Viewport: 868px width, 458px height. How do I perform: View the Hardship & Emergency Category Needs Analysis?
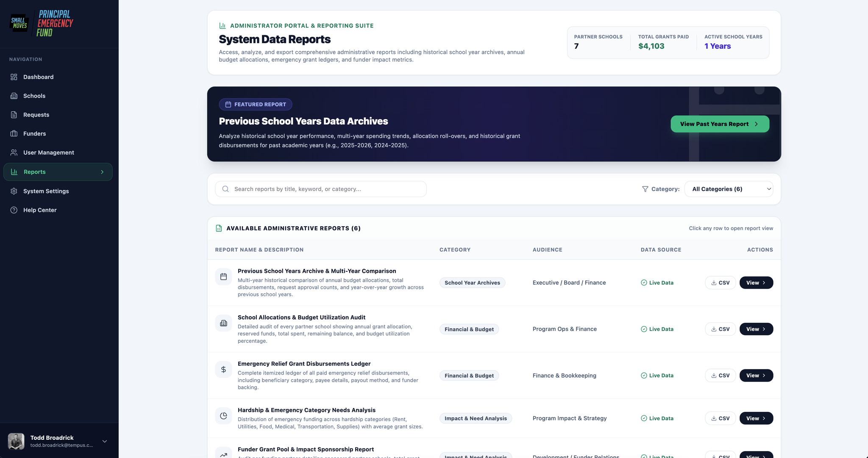coord(756,418)
